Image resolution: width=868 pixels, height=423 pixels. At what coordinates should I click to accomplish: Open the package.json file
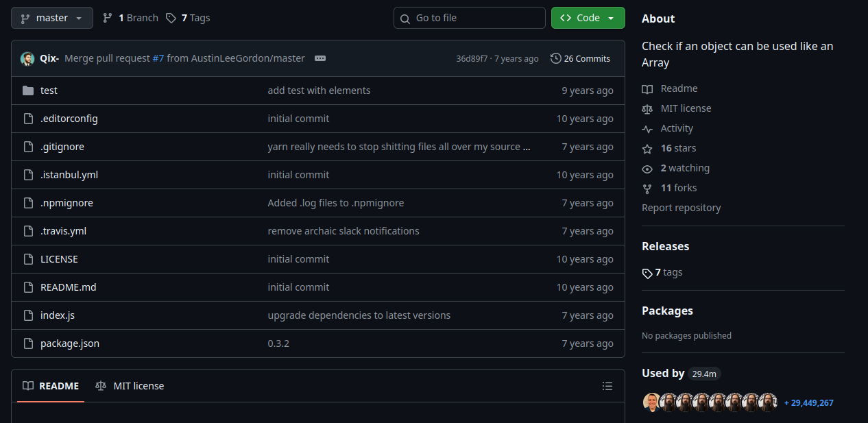[x=70, y=343]
